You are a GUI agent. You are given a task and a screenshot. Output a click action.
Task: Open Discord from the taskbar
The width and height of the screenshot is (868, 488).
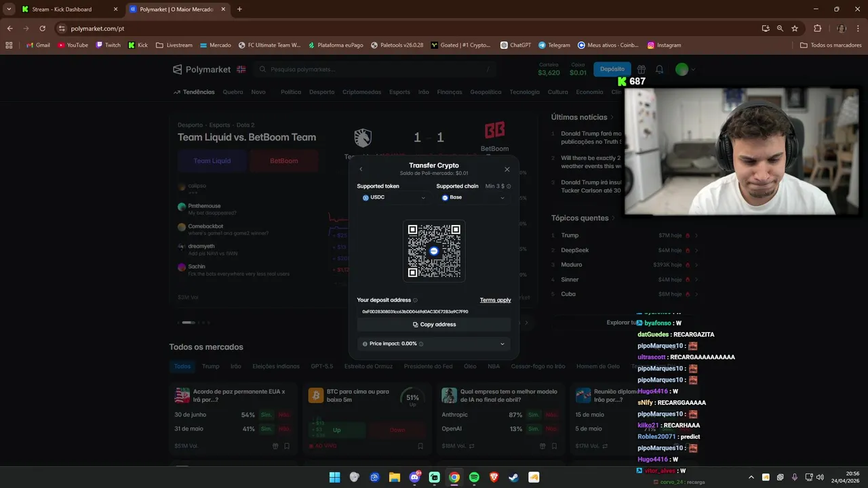point(414,477)
